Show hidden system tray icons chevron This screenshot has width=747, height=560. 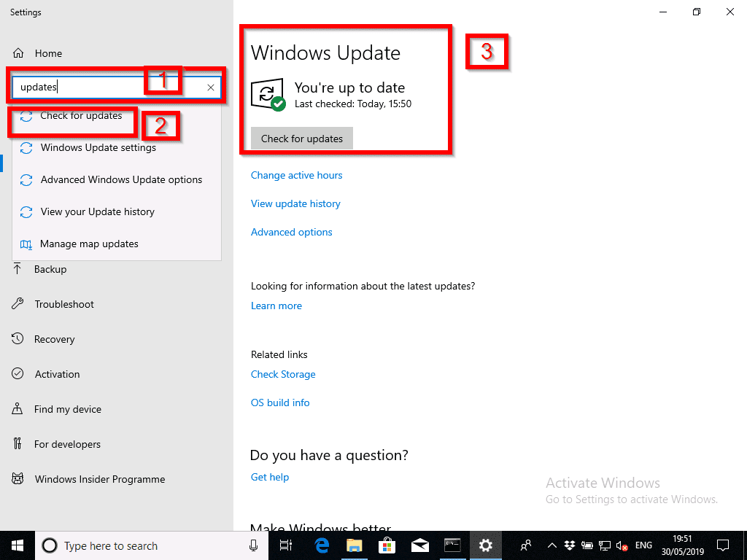tap(551, 545)
